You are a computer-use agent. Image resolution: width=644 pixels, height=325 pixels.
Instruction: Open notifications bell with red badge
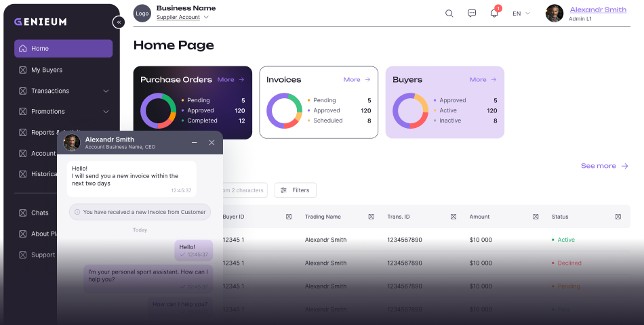click(494, 14)
